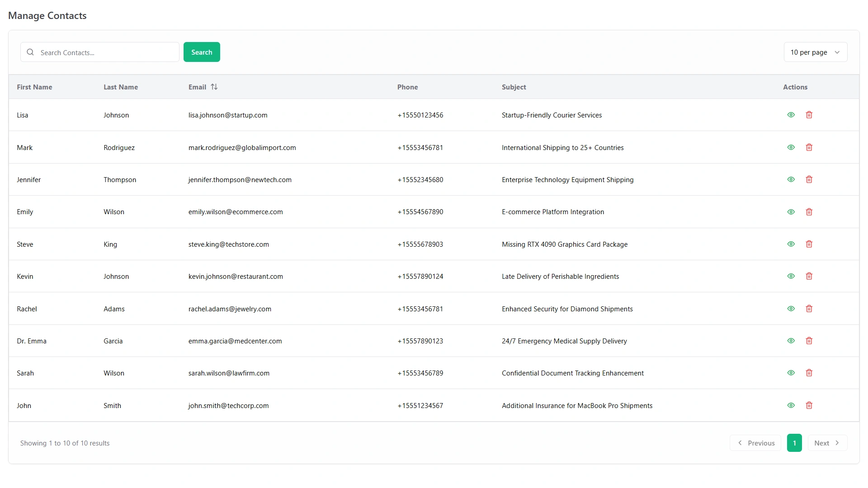Click subject 'Additional Insurance for MacBook Pro Shipments'
This screenshot has height=488, width=868.
click(577, 406)
